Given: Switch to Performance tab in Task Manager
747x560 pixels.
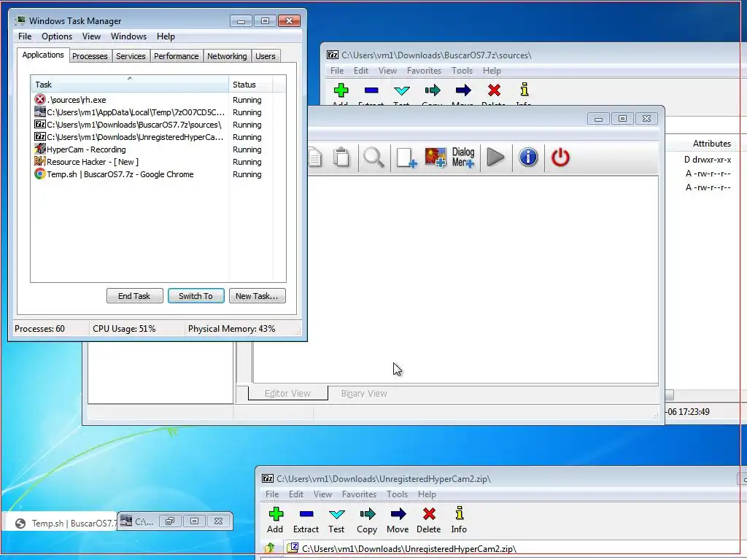Looking at the screenshot, I should [176, 56].
